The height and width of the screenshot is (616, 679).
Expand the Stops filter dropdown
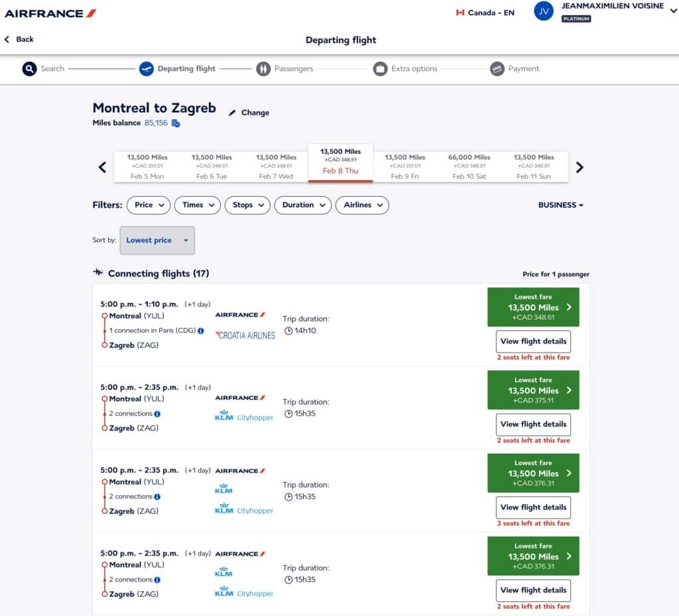(x=247, y=205)
